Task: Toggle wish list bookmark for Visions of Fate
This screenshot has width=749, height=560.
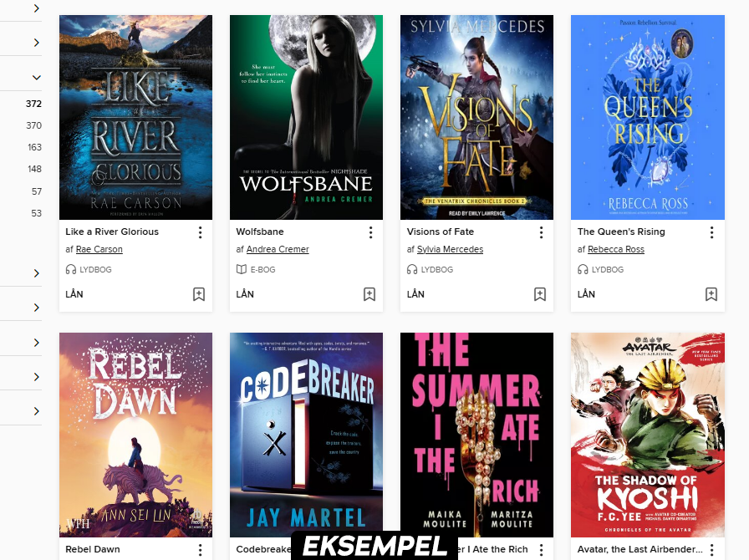Action: pyautogui.click(x=540, y=294)
